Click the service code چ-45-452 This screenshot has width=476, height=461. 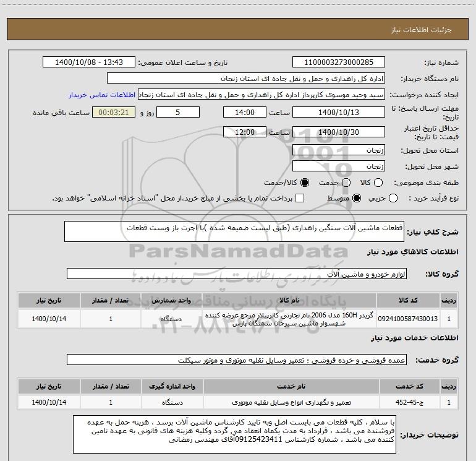(409, 402)
